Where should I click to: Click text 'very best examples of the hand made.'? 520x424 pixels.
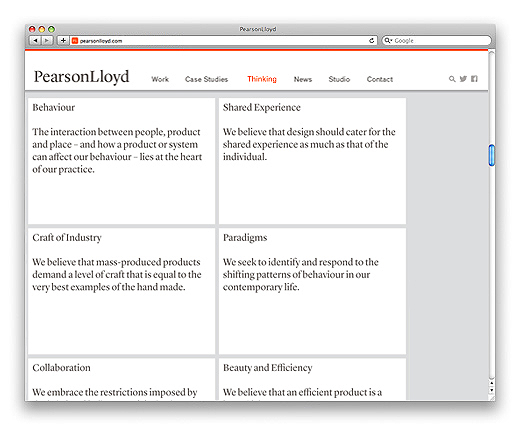pos(109,287)
